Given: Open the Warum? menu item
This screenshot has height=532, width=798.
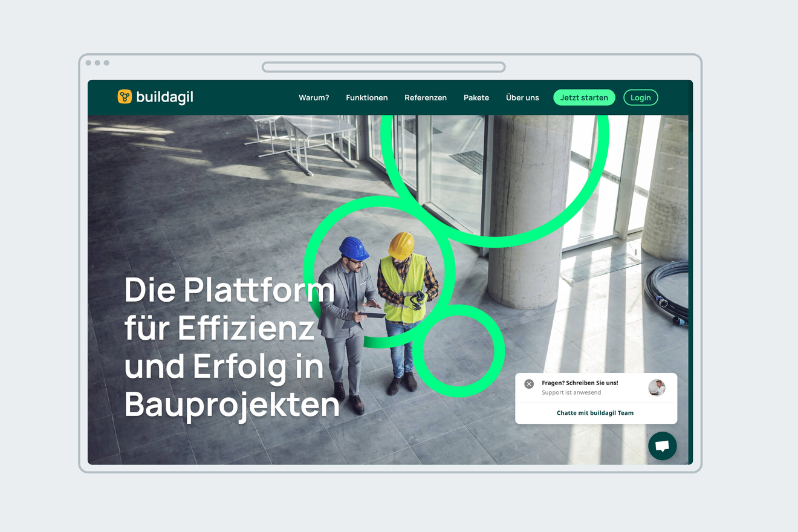Looking at the screenshot, I should click(x=314, y=97).
